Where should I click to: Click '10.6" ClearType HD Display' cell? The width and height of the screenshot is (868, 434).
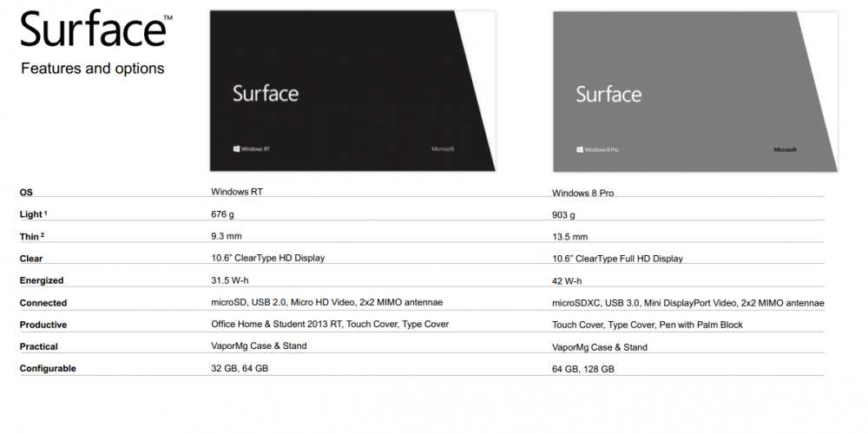click(268, 258)
